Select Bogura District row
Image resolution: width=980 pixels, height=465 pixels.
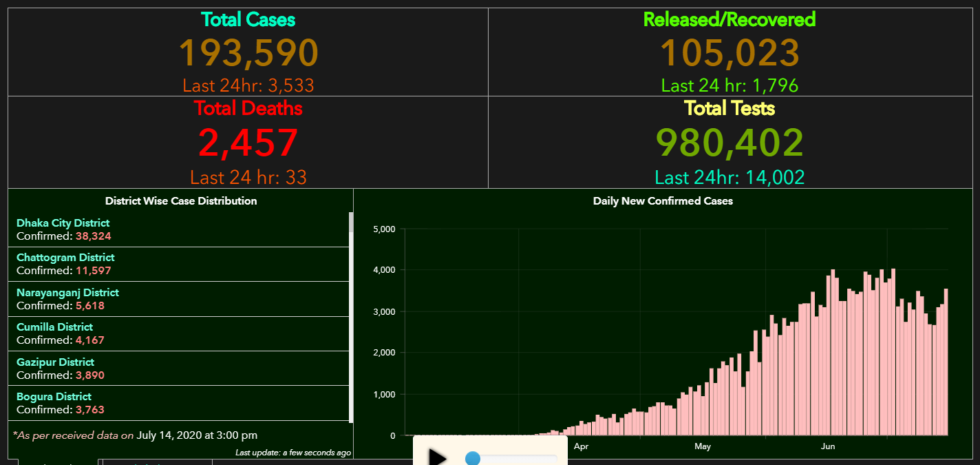(179, 403)
